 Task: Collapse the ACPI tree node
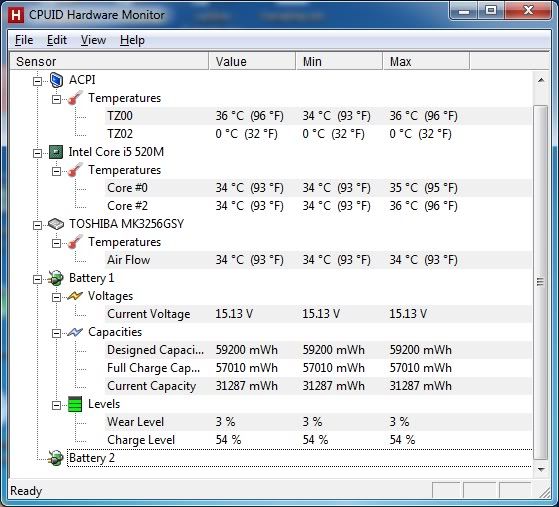(x=37, y=81)
